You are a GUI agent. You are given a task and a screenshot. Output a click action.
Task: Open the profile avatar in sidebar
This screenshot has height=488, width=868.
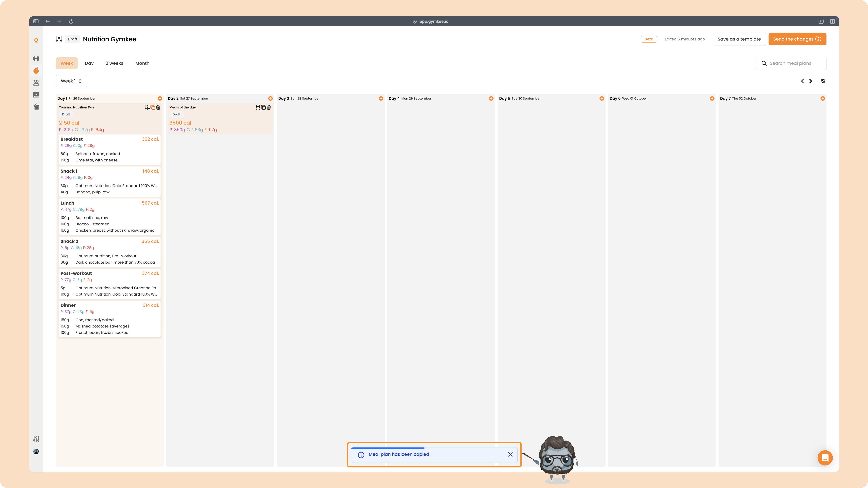point(36,452)
